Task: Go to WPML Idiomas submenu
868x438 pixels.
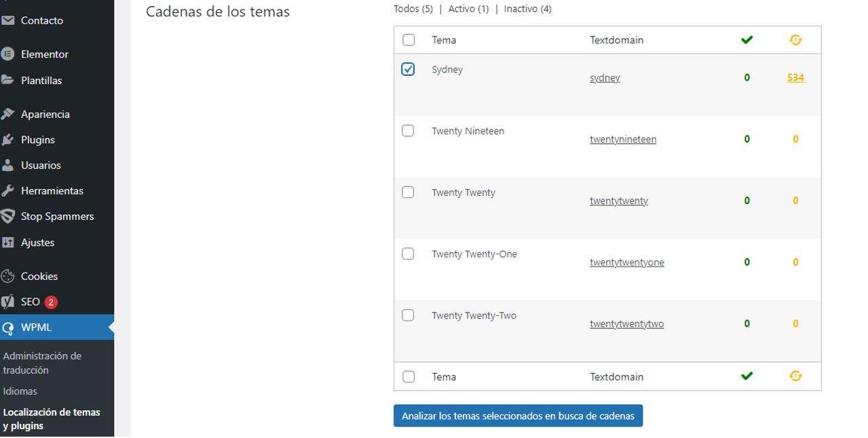Action: click(x=20, y=391)
